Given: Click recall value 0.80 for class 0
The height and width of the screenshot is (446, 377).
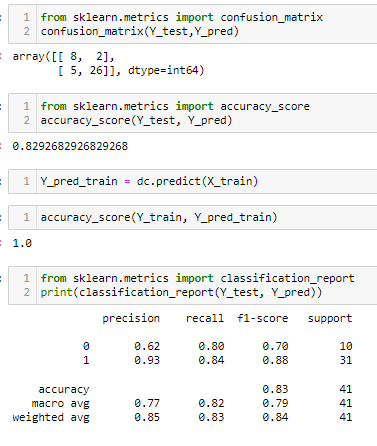Looking at the screenshot, I should click(211, 346).
